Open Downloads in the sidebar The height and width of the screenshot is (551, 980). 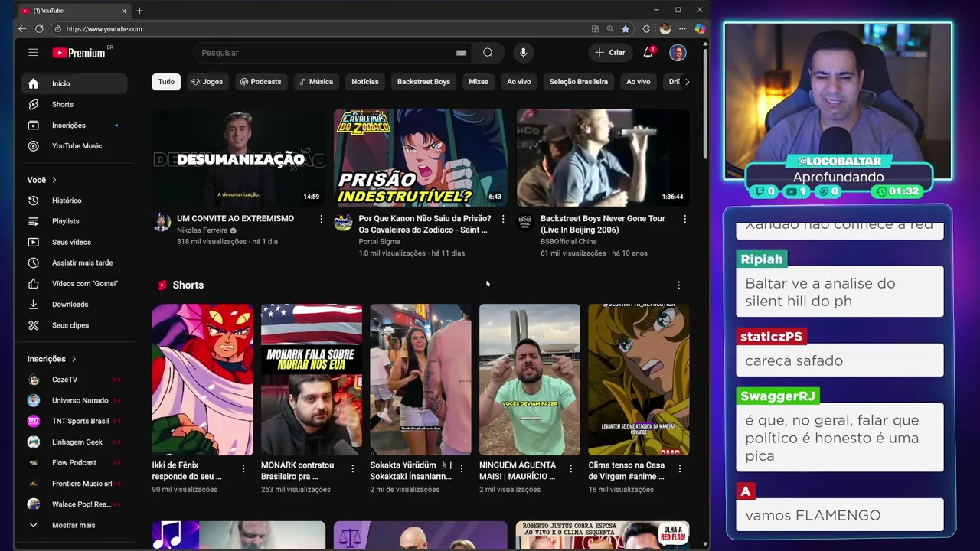click(x=74, y=304)
